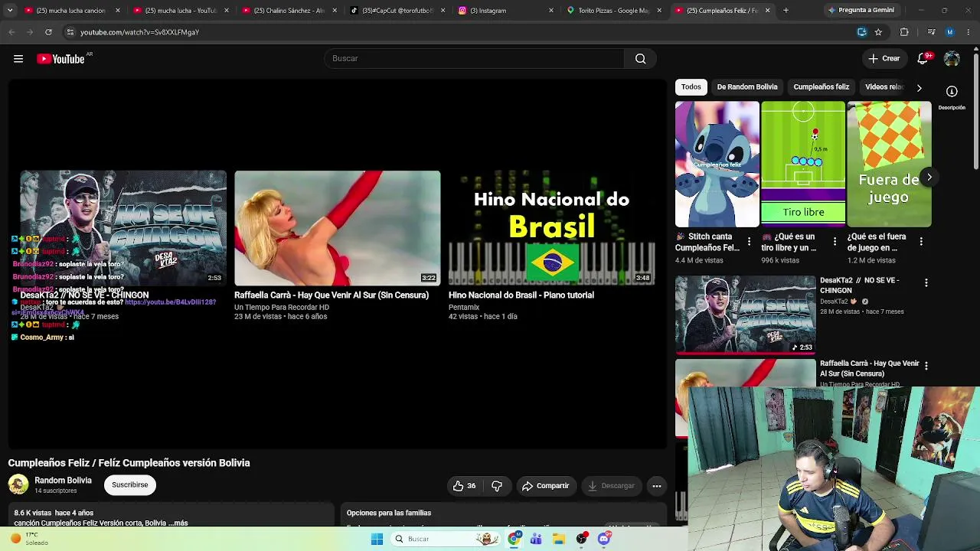Open the browser extensions puzzle icon
This screenshot has width=980, height=551.
click(x=904, y=32)
